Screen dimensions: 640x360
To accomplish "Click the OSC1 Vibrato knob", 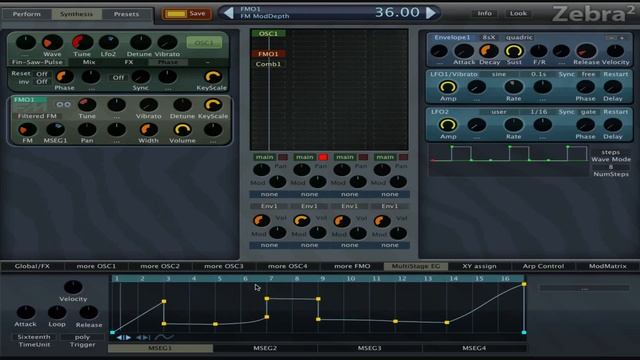I will [167, 42].
